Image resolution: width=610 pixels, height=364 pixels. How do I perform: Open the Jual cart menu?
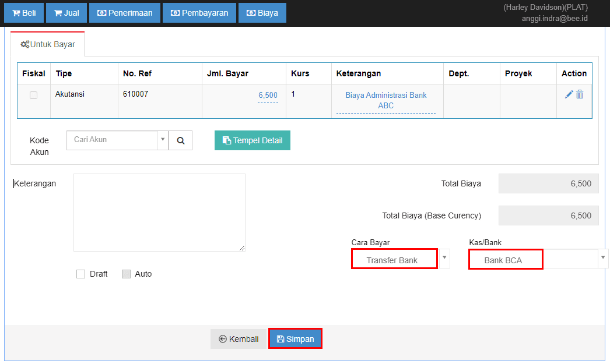coord(66,13)
